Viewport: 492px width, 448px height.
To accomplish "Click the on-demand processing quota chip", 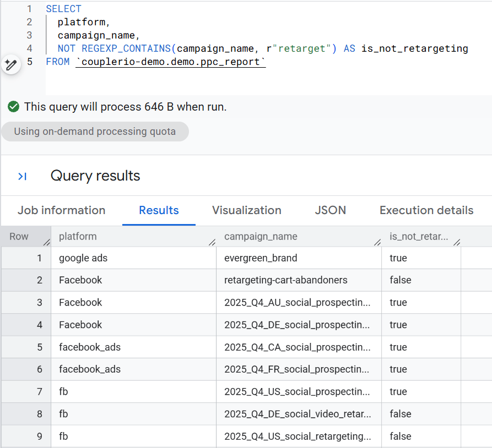I will click(x=95, y=132).
